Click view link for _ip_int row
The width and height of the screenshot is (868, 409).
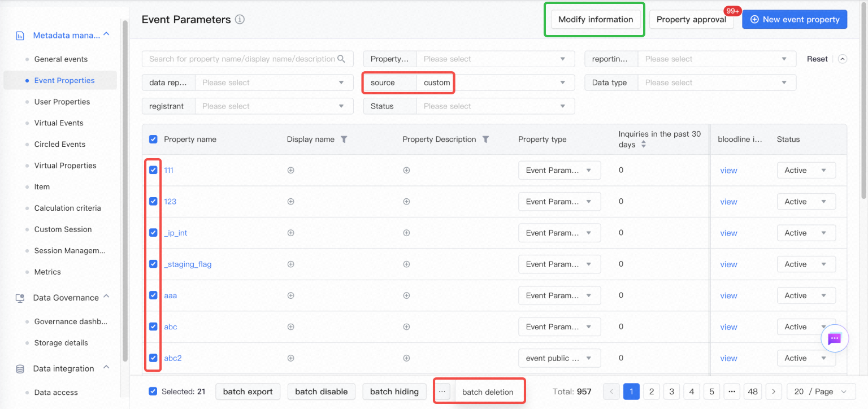point(728,233)
